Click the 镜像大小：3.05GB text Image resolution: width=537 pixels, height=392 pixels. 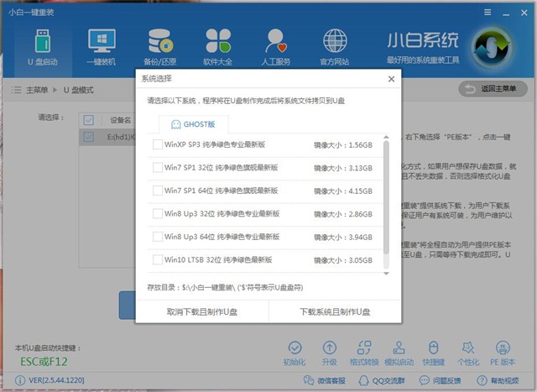(x=343, y=260)
